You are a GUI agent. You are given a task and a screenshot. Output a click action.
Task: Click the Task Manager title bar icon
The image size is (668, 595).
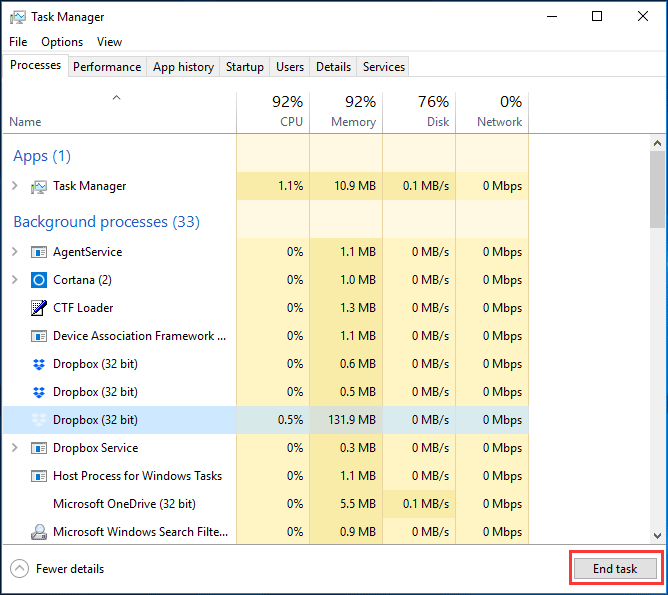(17, 17)
